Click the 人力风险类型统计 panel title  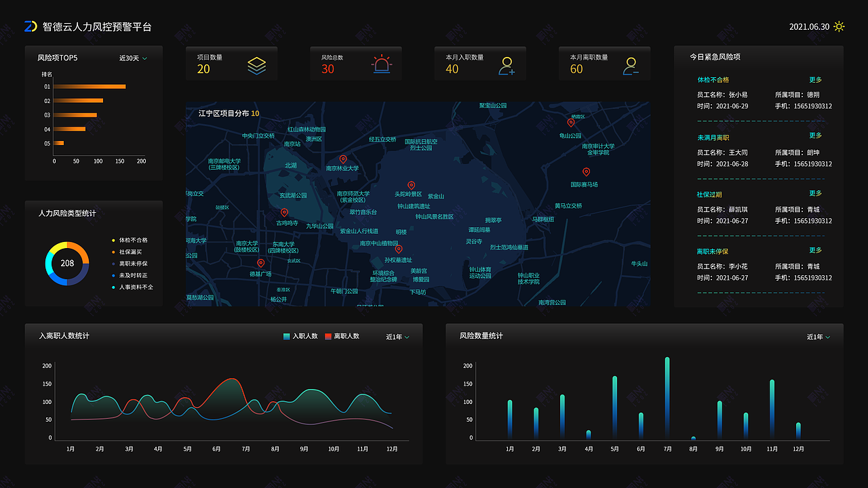67,213
